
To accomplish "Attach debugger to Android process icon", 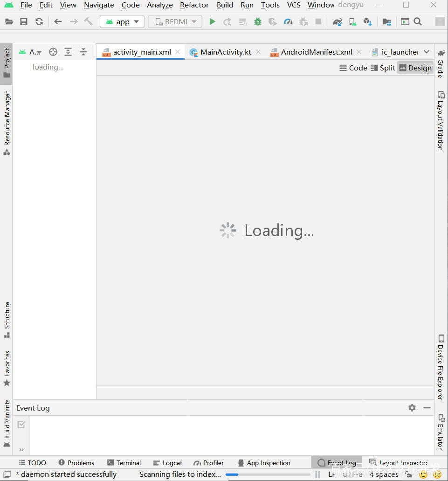I will coord(303,22).
